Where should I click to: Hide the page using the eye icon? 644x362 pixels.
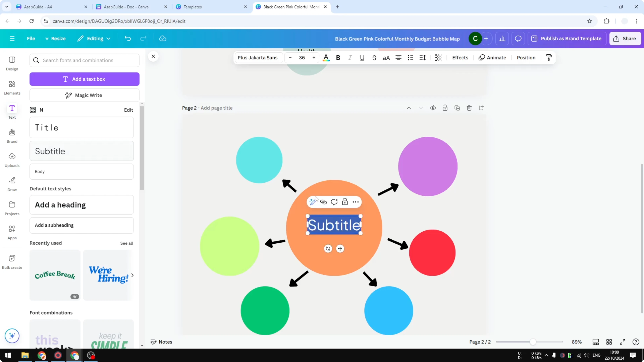pyautogui.click(x=433, y=108)
